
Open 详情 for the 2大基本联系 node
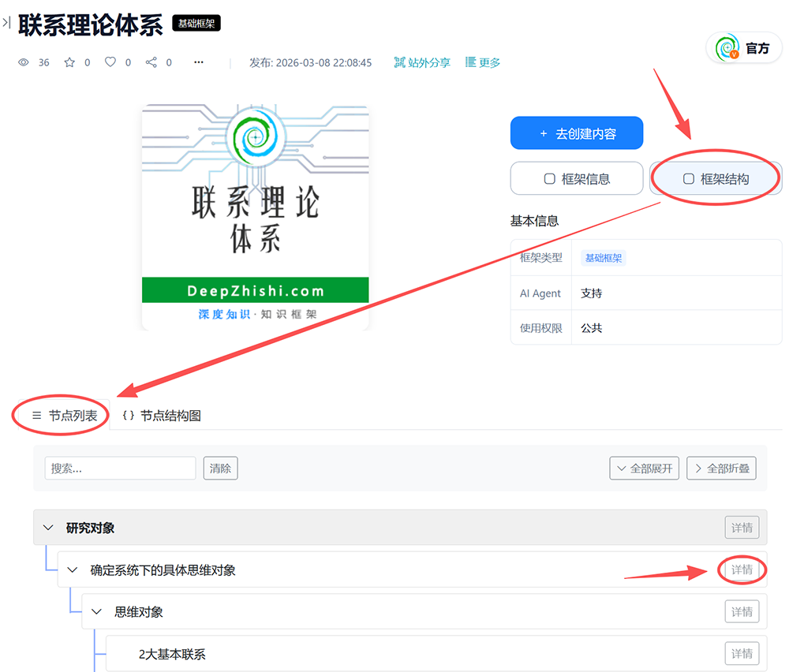pyautogui.click(x=742, y=654)
